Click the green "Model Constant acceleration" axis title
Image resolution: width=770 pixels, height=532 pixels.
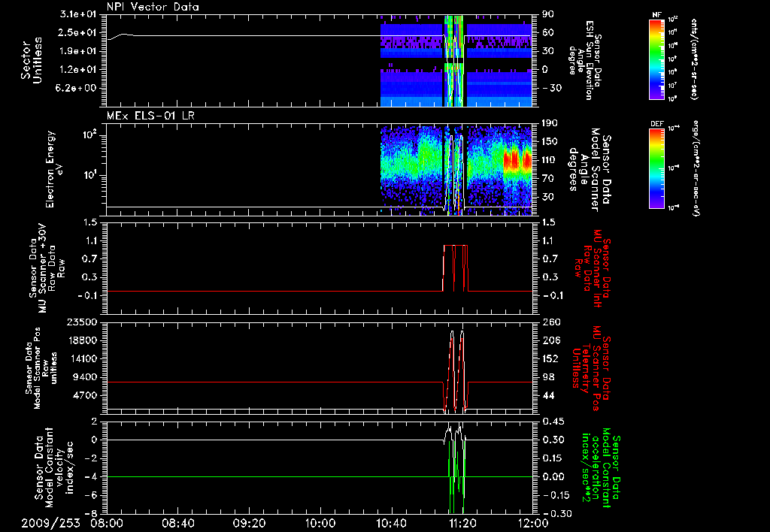pos(601,467)
